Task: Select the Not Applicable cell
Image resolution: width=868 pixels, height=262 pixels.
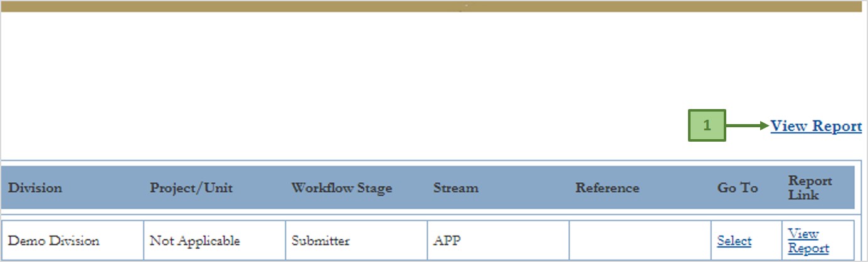Action: tap(194, 241)
